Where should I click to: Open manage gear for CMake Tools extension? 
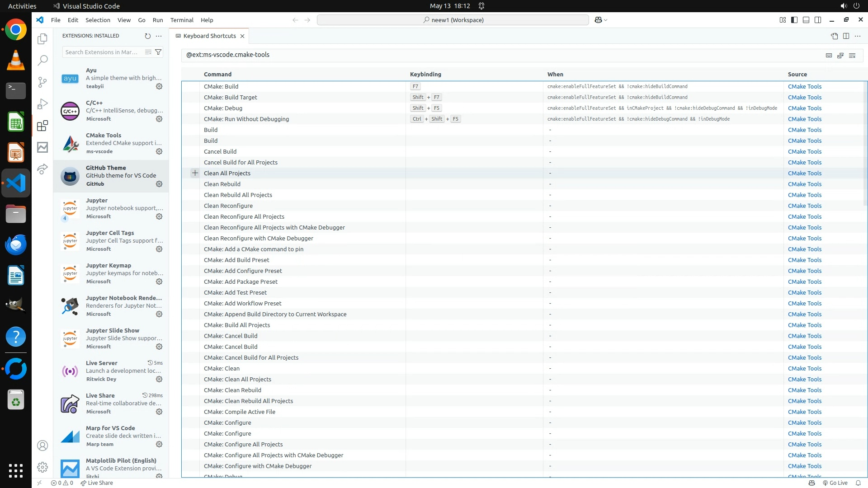click(159, 151)
